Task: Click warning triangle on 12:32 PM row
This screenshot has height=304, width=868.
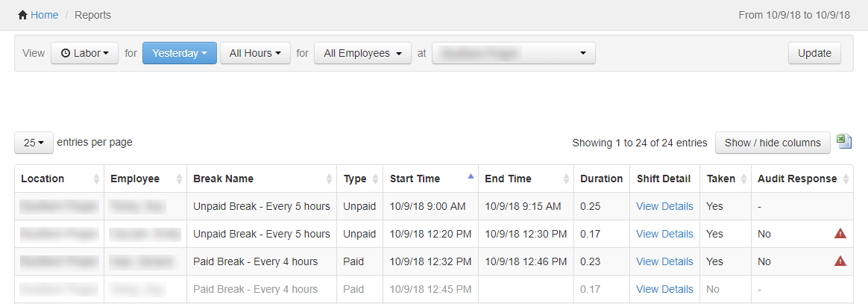Action: tap(840, 261)
